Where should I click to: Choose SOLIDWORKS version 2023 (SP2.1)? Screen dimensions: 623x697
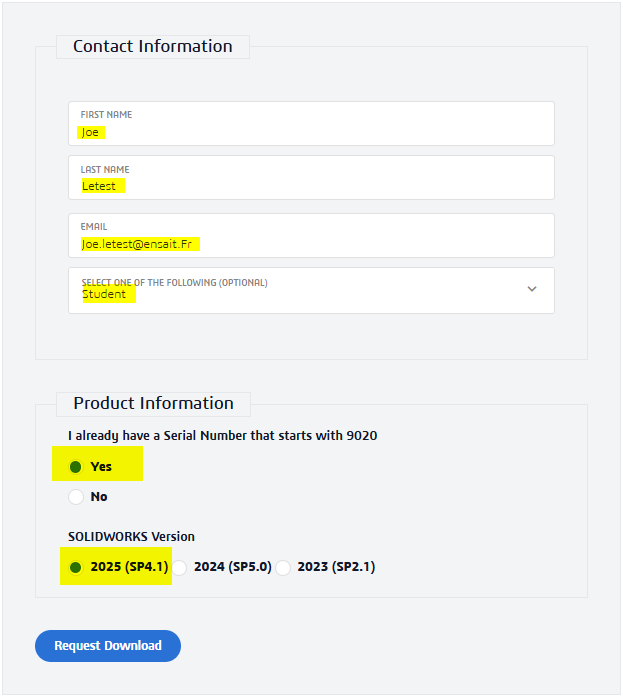coord(284,567)
